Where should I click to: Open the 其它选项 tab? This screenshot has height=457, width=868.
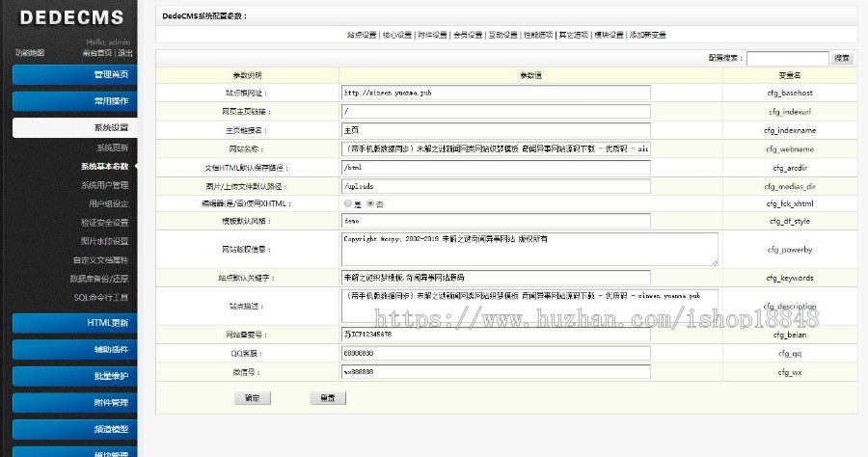(574, 35)
